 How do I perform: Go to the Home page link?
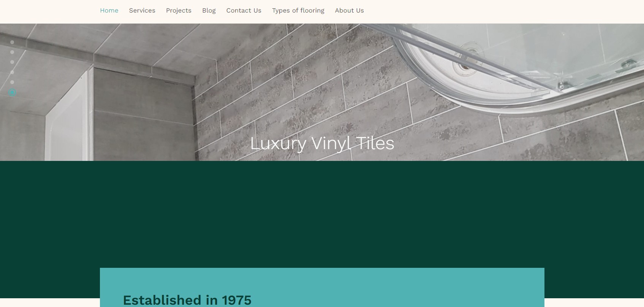pyautogui.click(x=109, y=11)
